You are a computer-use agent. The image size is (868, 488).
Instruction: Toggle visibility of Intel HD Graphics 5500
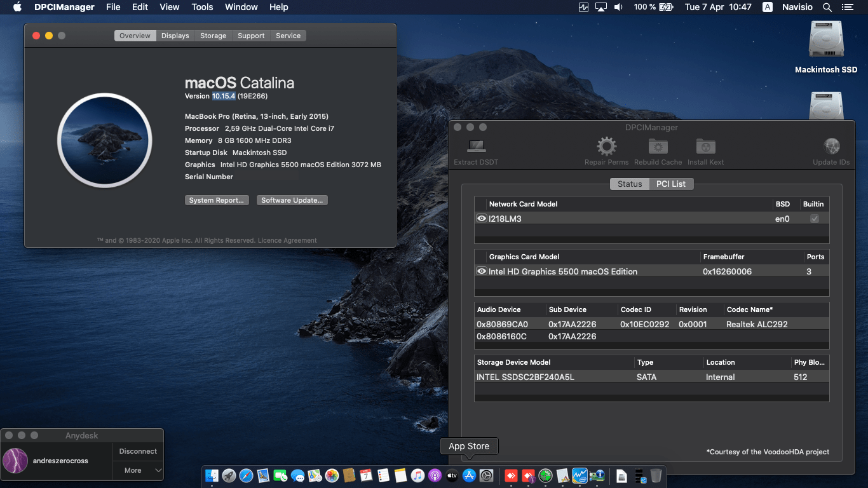pos(481,271)
